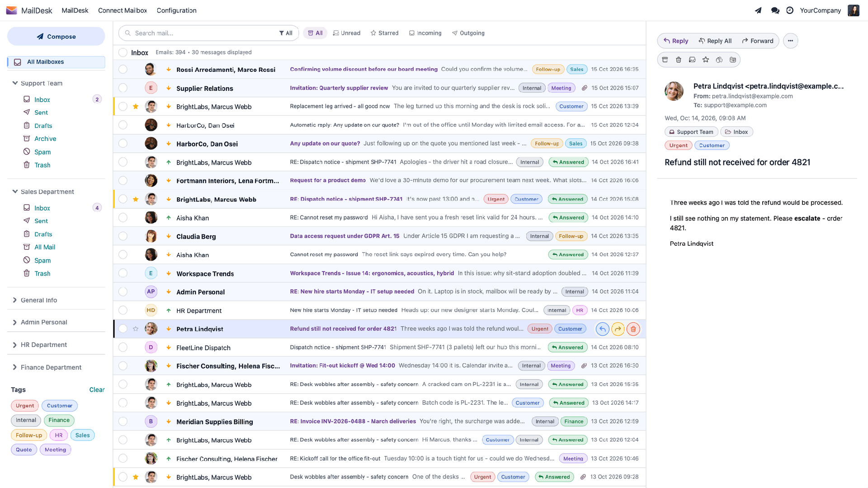Select the Supplier Relations email checkbox
Screen dimensions: 868x488
click(123, 88)
